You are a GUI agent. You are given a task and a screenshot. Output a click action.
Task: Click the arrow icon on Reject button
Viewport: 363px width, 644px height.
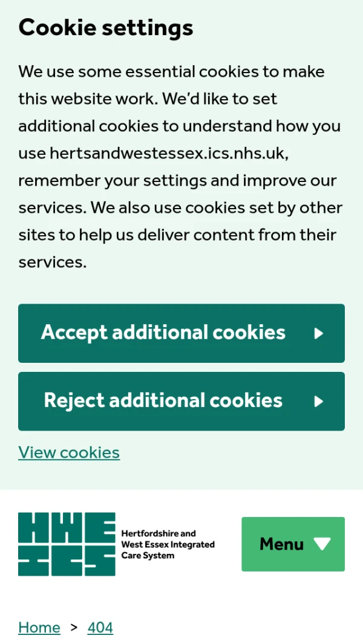click(x=319, y=402)
